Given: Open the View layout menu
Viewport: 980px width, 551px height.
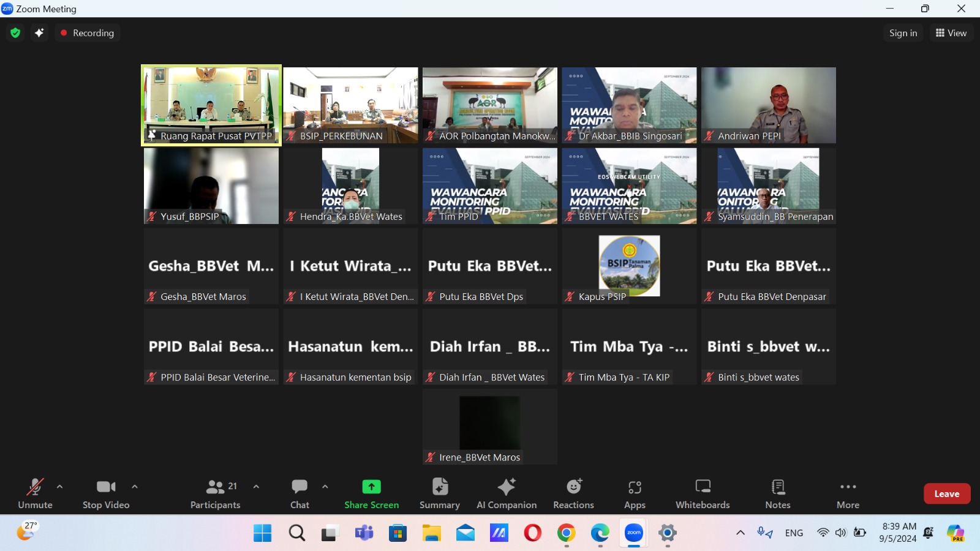Looking at the screenshot, I should tap(951, 33).
